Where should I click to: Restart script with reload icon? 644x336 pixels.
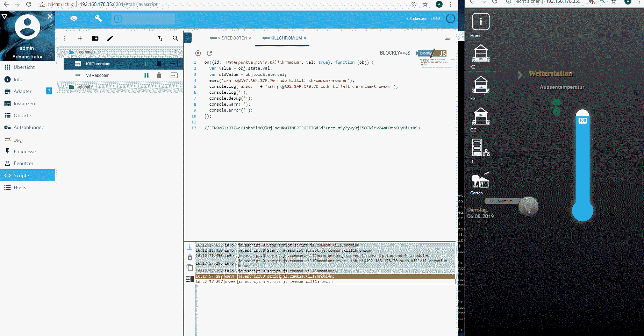[x=209, y=53]
